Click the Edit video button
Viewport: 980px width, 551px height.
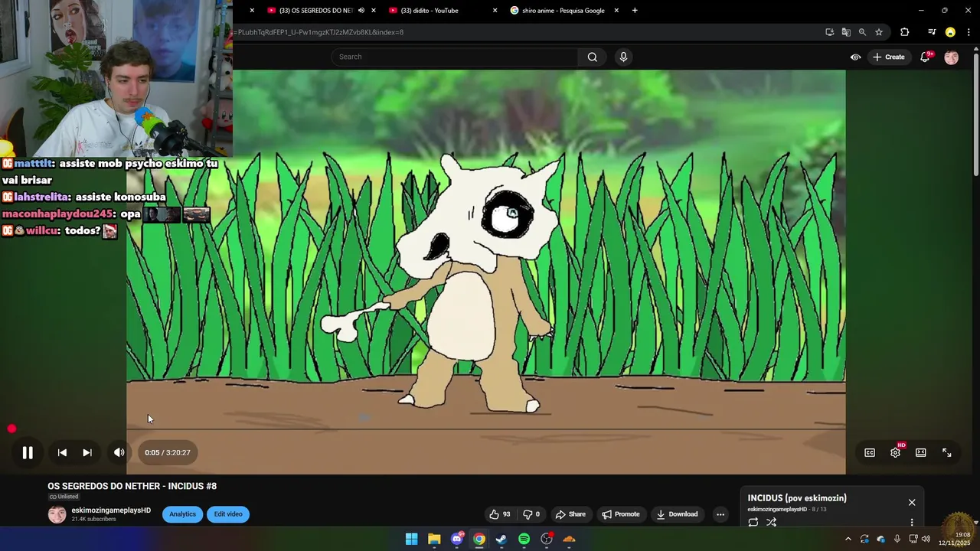pos(228,514)
